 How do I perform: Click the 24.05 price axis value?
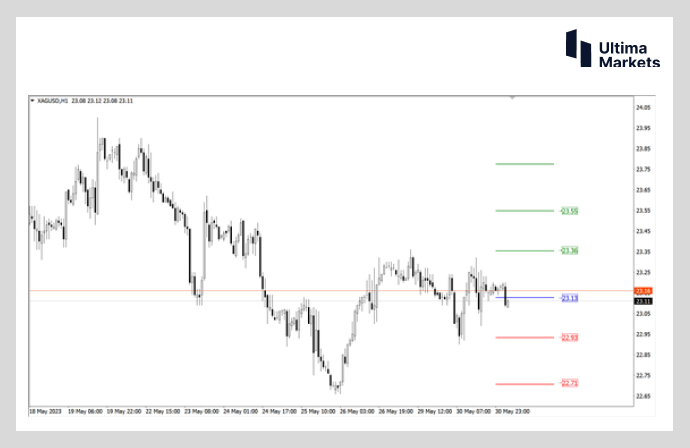[643, 107]
